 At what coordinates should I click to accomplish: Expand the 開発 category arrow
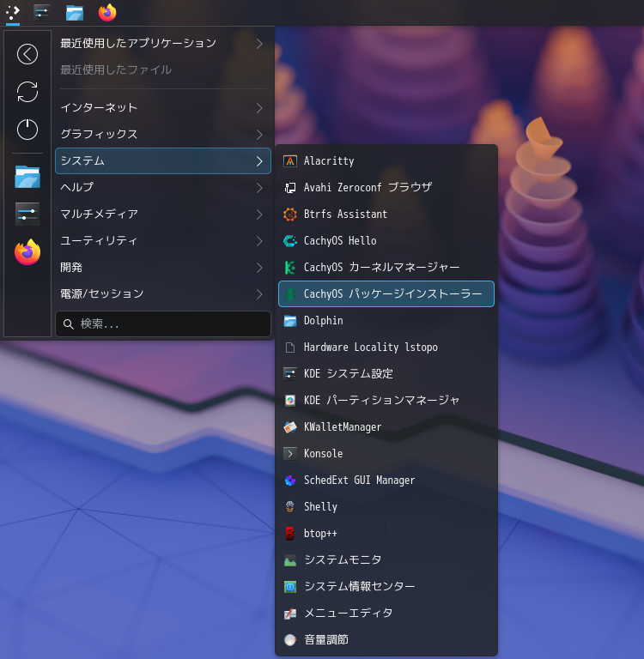pos(259,268)
